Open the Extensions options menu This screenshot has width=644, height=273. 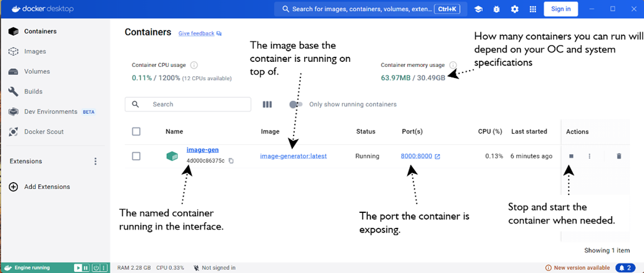[95, 162]
